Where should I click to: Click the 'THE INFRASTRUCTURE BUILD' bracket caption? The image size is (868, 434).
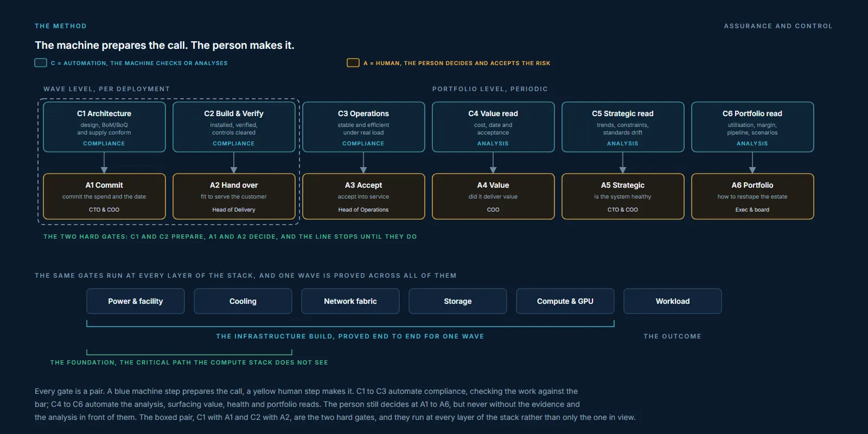[x=350, y=336]
